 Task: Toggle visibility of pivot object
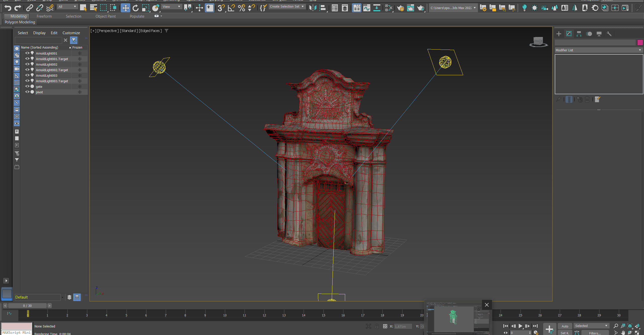point(27,92)
